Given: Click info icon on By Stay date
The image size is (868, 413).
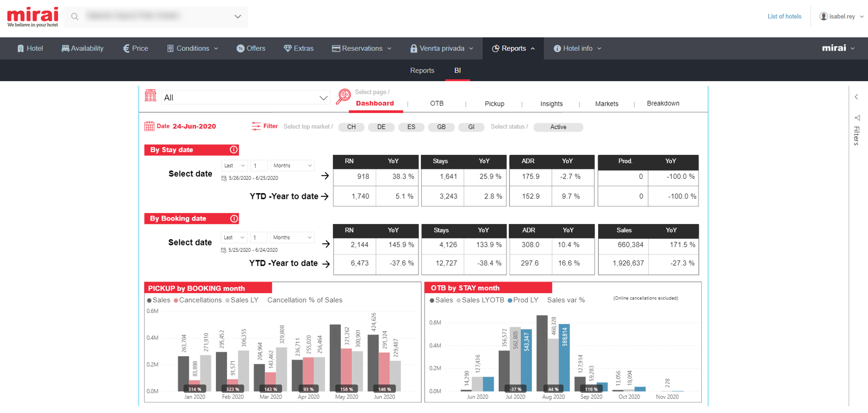Looking at the screenshot, I should click(x=233, y=150).
